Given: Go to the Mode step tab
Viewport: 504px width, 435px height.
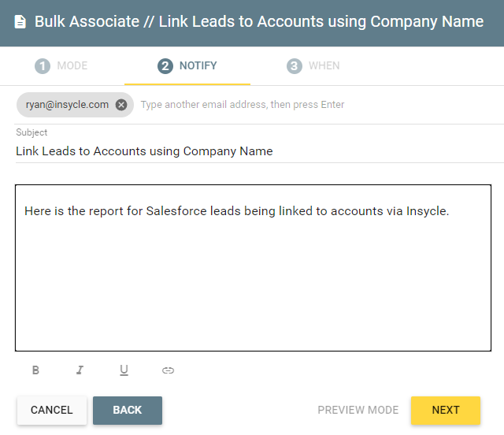Looking at the screenshot, I should click(x=61, y=66).
